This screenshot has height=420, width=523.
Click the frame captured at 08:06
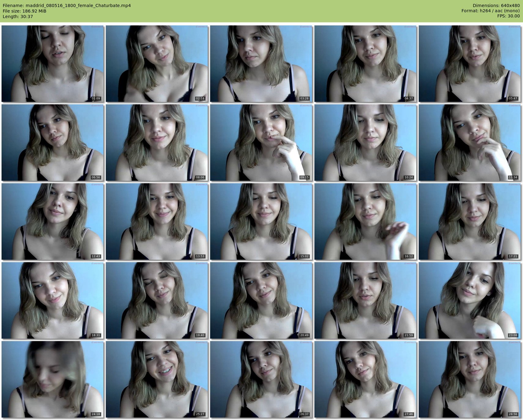(157, 143)
